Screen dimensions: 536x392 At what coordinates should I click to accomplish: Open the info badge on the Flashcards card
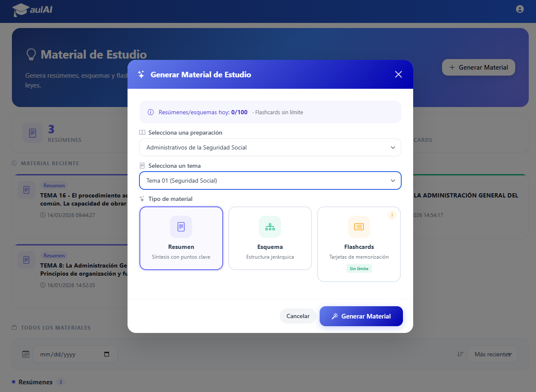click(x=391, y=215)
